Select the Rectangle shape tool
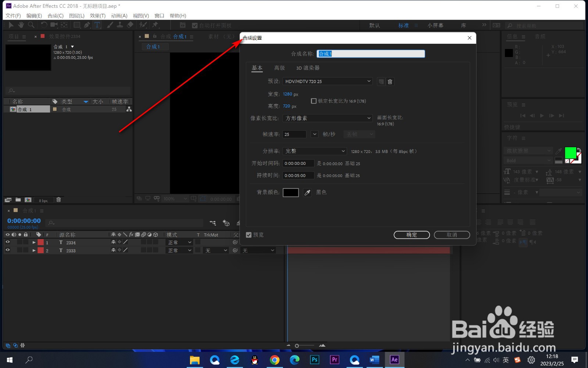Screen dimensions: 588x368 [77, 25]
